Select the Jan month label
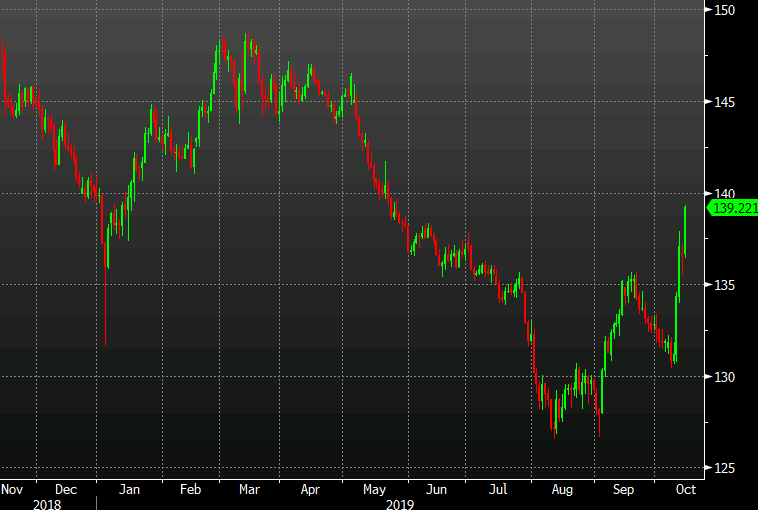 [x=129, y=489]
